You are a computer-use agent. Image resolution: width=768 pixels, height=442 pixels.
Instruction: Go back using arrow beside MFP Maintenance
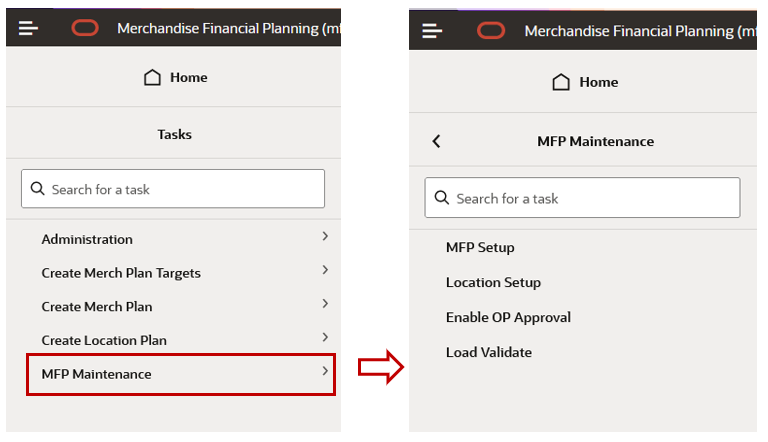[x=436, y=141]
